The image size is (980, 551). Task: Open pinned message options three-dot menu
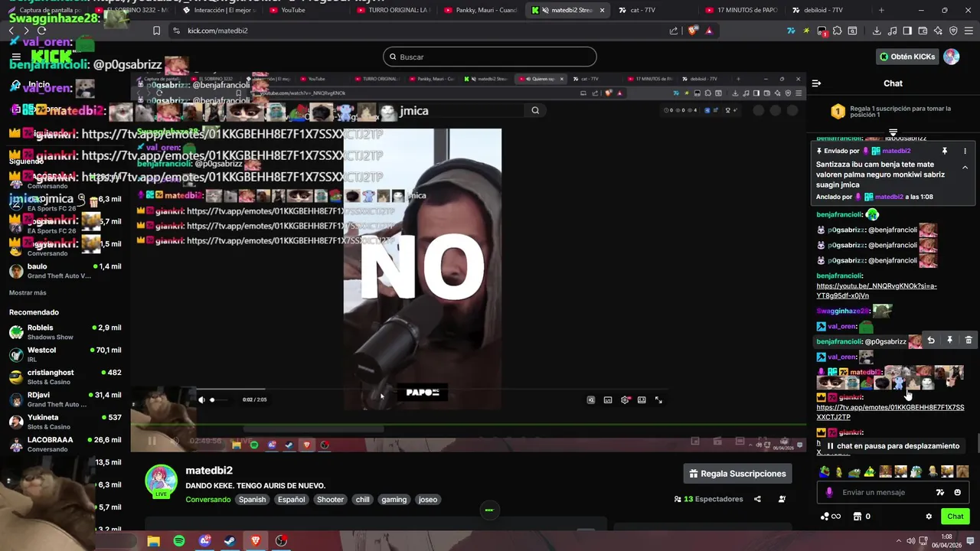point(965,151)
